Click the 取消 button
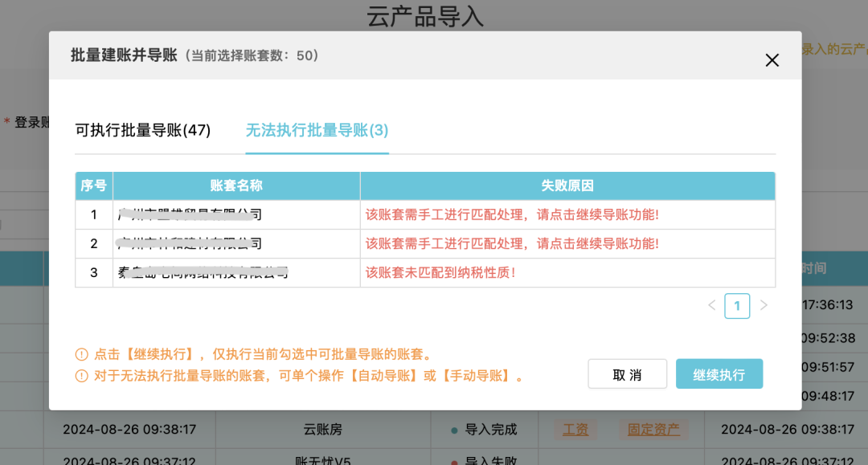This screenshot has width=868, height=465. 627,373
